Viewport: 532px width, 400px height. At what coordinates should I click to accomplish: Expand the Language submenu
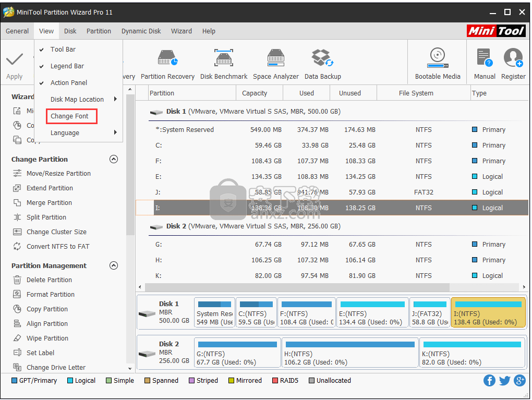click(78, 133)
